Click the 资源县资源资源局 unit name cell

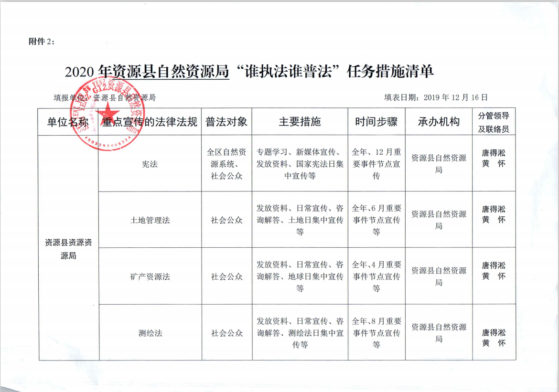point(68,249)
